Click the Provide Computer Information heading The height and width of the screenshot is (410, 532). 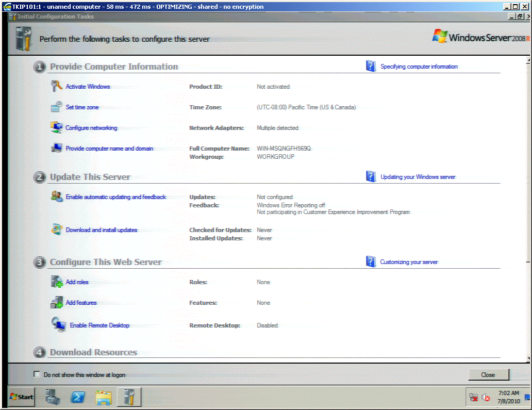pyautogui.click(x=114, y=67)
